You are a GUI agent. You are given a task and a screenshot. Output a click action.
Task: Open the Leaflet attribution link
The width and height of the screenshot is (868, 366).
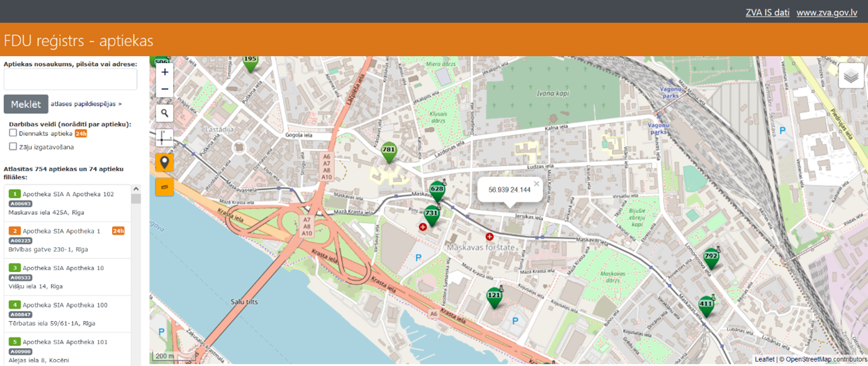point(765,359)
